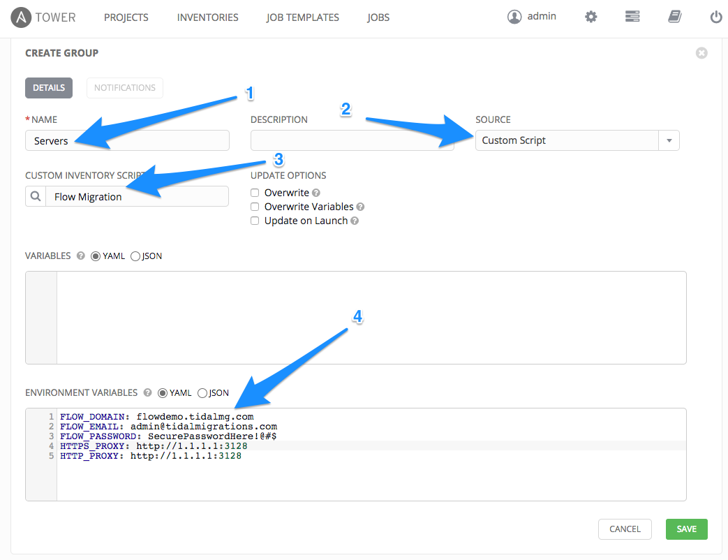
Task: Go to the Job Templates menu
Action: click(x=302, y=17)
